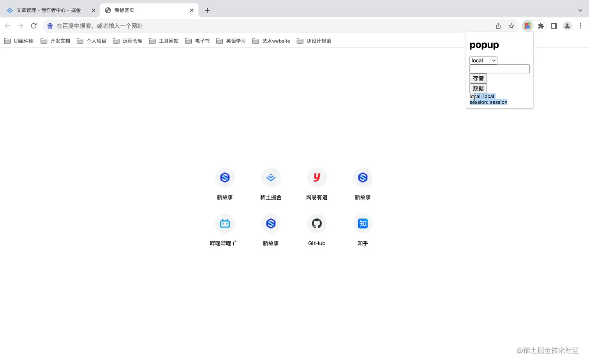589x364 pixels.
Task: Open the GitHub shortcut icon
Action: click(317, 223)
